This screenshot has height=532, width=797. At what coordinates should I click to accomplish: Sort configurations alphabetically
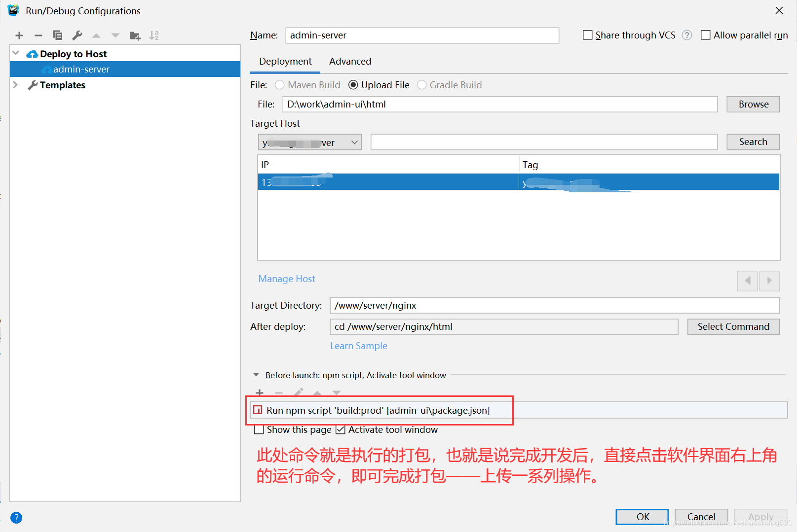(x=154, y=35)
